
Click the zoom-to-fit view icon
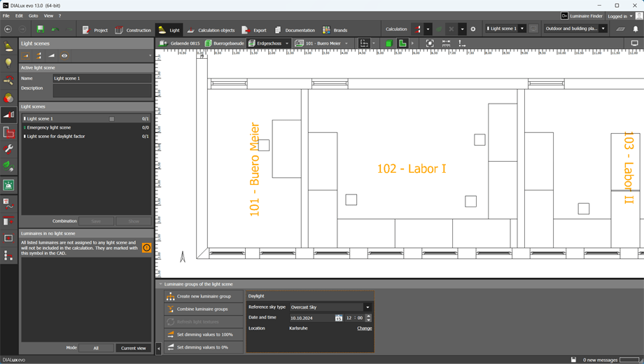coord(430,43)
